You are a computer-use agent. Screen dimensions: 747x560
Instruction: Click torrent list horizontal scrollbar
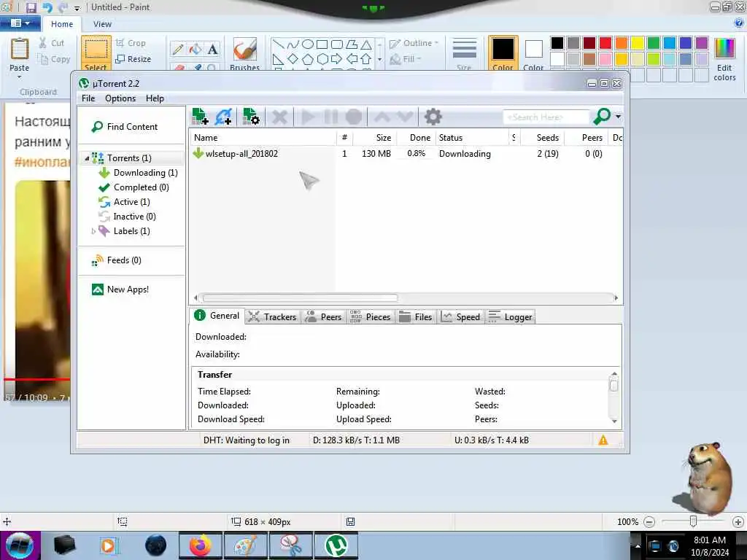pos(300,298)
